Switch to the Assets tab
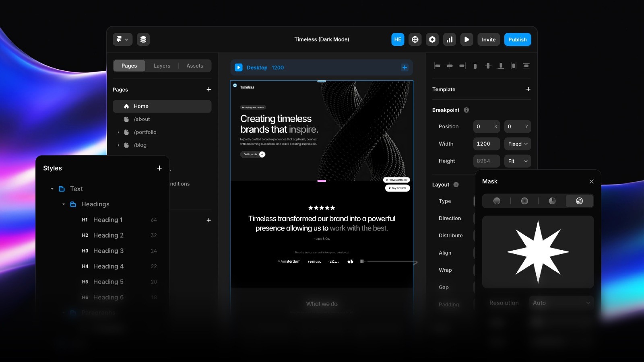 [x=195, y=66]
